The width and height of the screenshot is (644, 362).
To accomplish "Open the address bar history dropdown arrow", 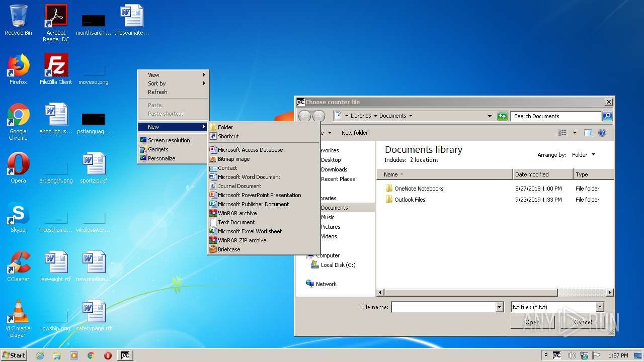I will 490,116.
